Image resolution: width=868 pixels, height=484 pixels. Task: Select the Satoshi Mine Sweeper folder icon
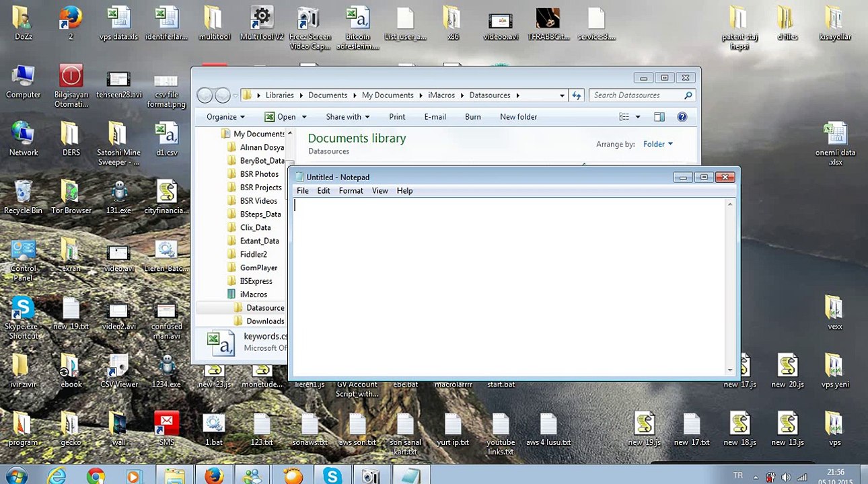(x=118, y=144)
